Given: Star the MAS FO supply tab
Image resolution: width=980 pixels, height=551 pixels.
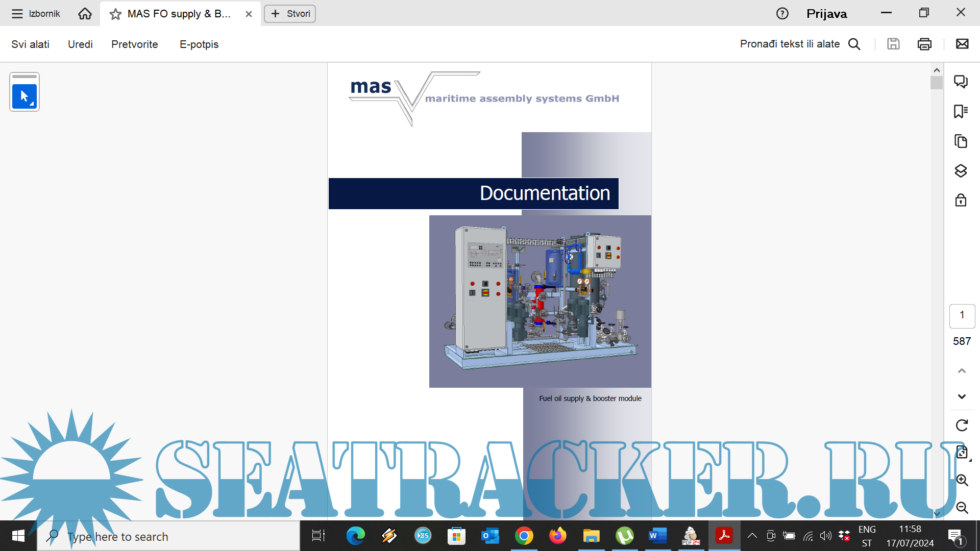Looking at the screenshot, I should click(x=115, y=14).
